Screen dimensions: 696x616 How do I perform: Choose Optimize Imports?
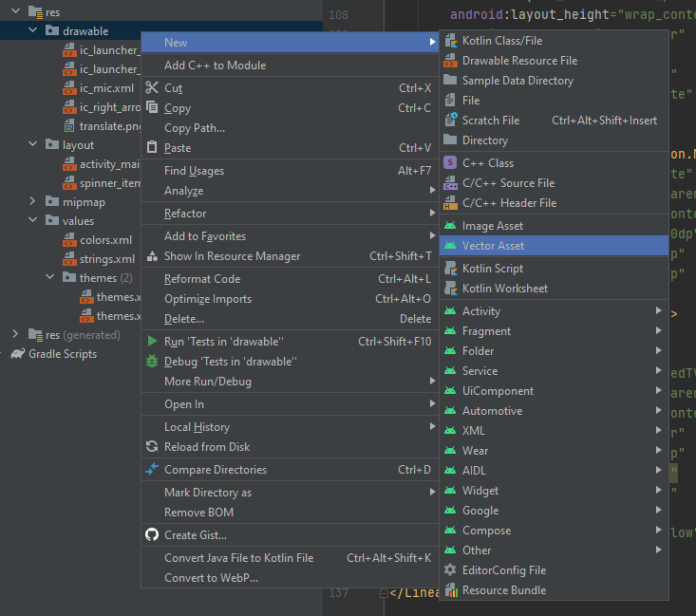290,299
